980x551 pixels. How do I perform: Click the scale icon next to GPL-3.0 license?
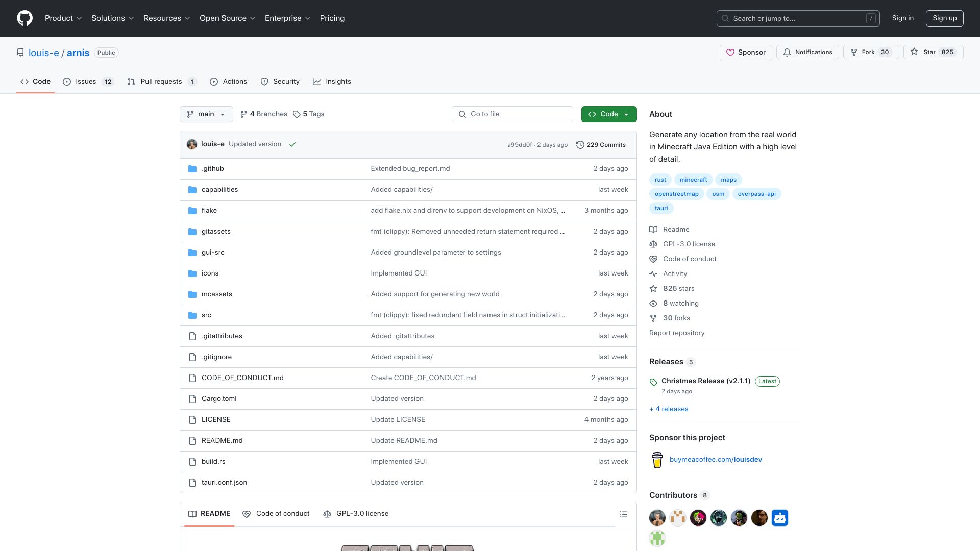click(x=653, y=244)
